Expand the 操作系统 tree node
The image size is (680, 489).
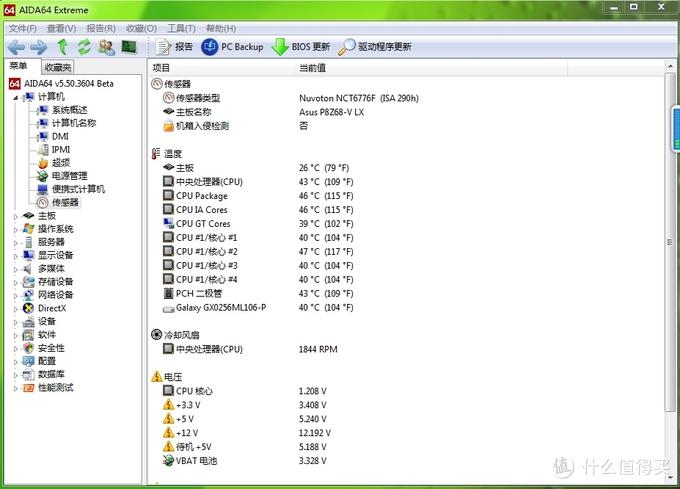[x=16, y=230]
